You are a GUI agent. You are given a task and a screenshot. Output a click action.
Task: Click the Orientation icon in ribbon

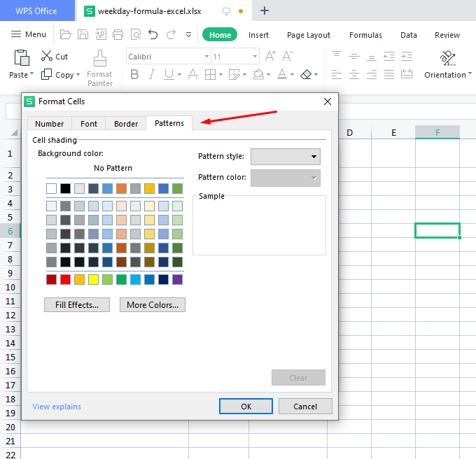pos(448,58)
